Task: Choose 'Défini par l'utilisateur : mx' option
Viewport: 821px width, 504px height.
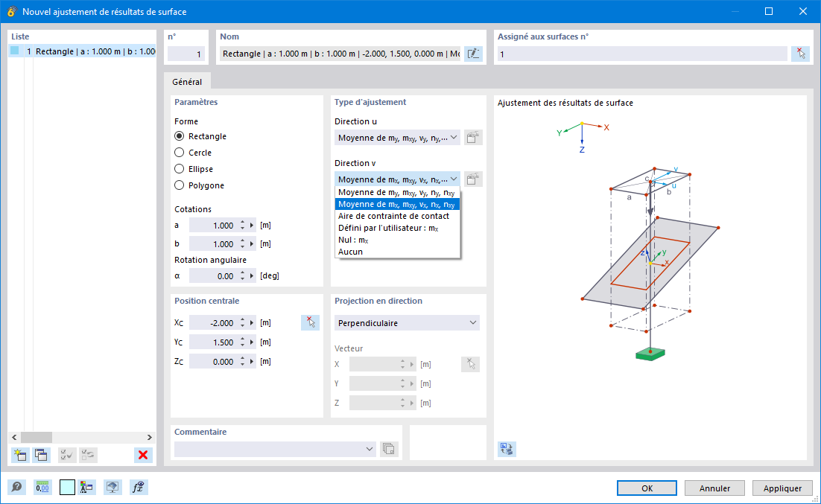Action: point(397,229)
